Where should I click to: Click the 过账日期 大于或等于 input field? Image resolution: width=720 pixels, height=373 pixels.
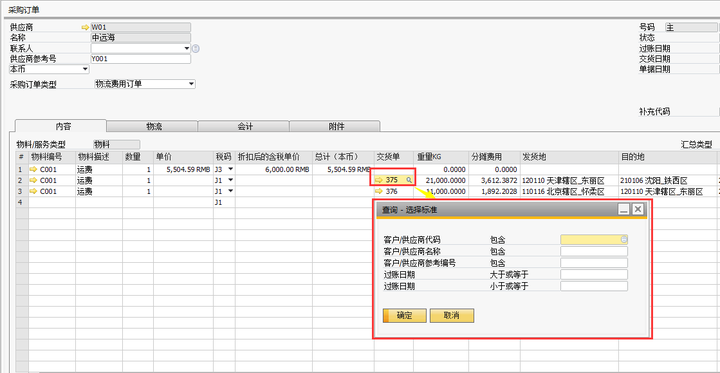point(594,275)
